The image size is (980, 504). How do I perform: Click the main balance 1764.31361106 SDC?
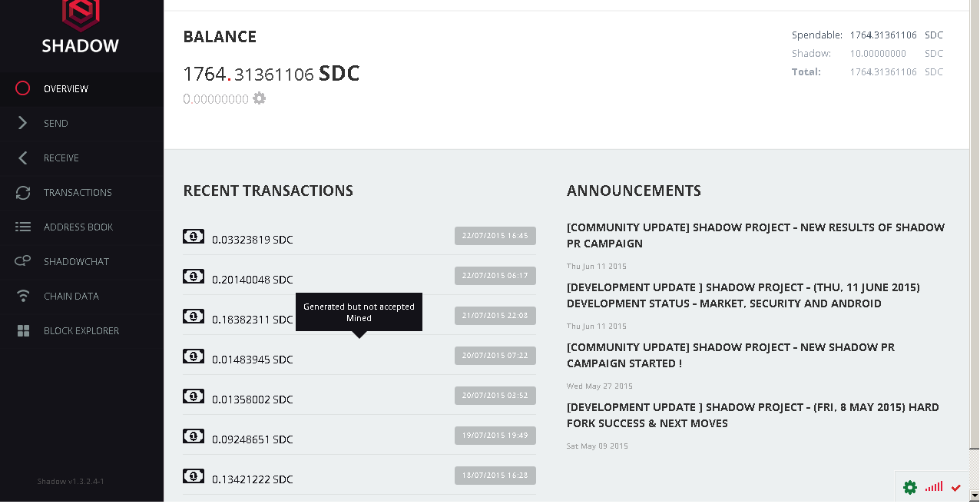coord(271,74)
